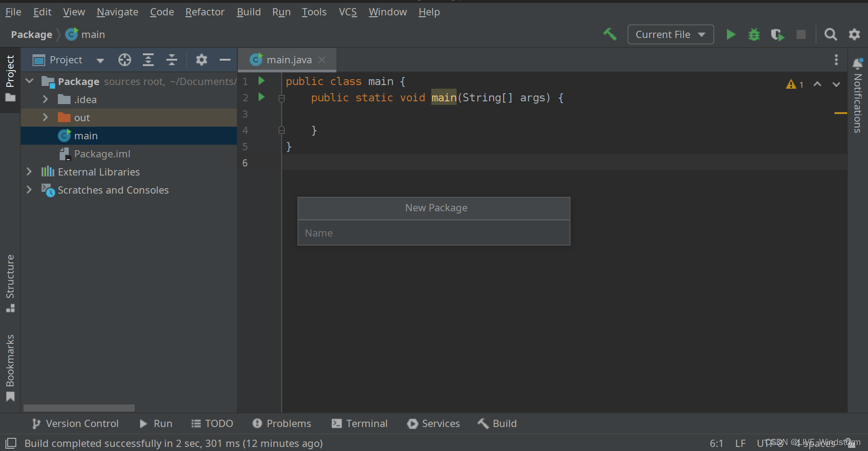The width and height of the screenshot is (868, 451).
Task: Open editor tab options kebab menu
Action: [x=836, y=60]
